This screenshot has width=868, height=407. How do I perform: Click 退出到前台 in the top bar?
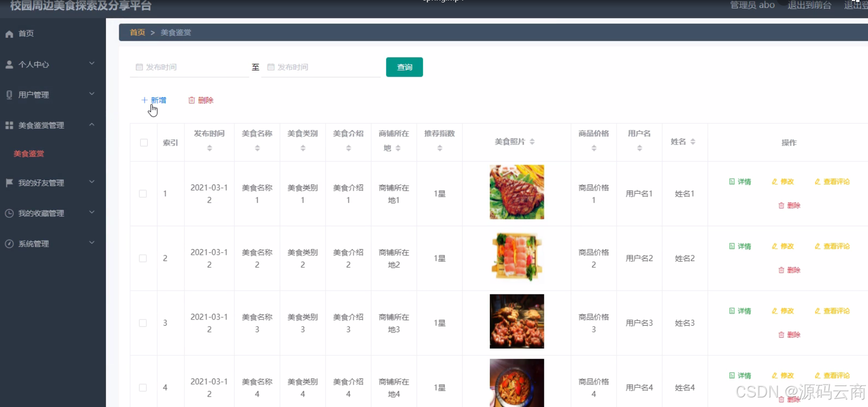coord(810,5)
